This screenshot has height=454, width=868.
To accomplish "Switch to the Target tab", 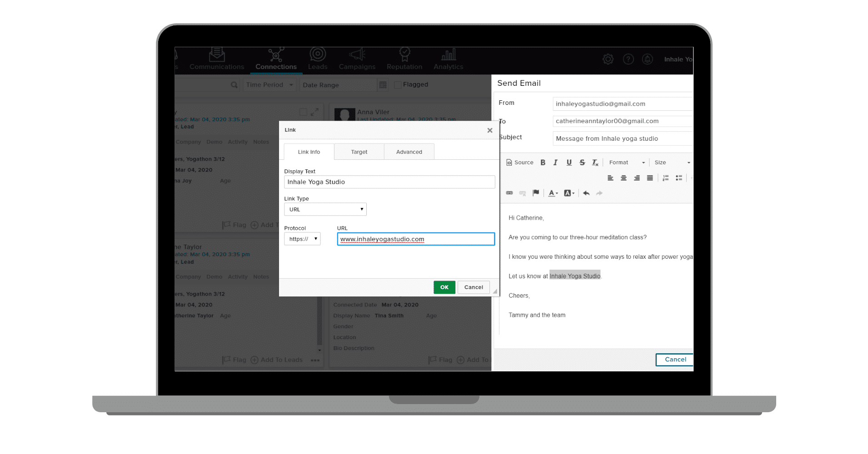I will point(359,152).
